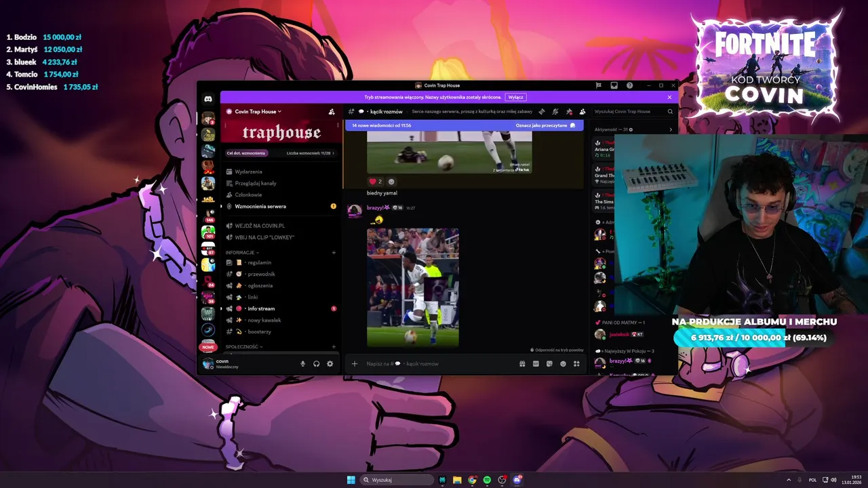Open the server icon with 101 badge
This screenshot has width=868, height=488.
(208, 232)
